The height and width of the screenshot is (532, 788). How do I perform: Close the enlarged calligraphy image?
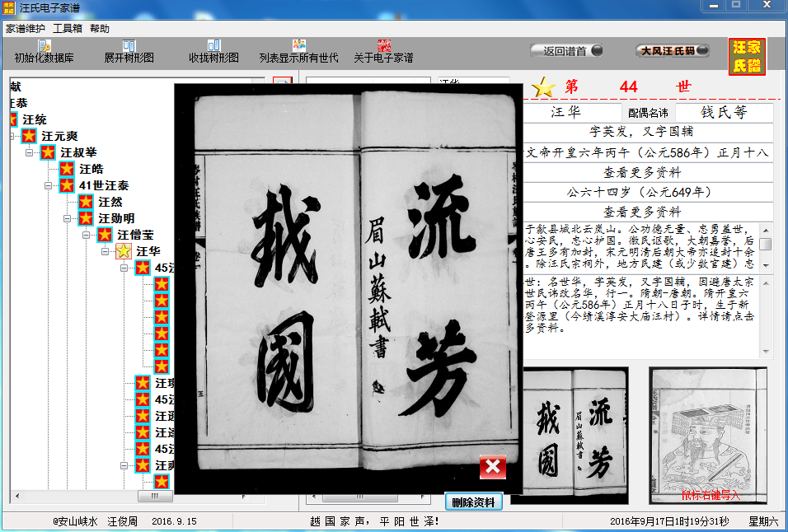click(491, 466)
